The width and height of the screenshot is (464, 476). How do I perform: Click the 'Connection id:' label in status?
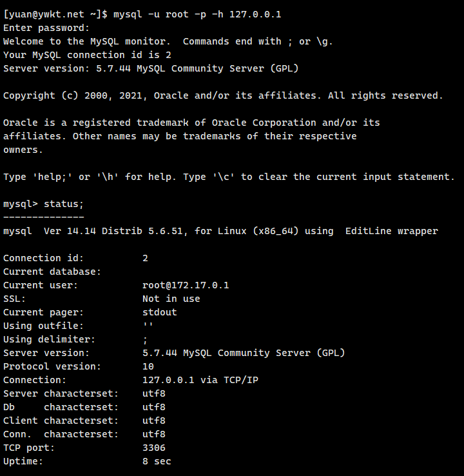(x=43, y=258)
